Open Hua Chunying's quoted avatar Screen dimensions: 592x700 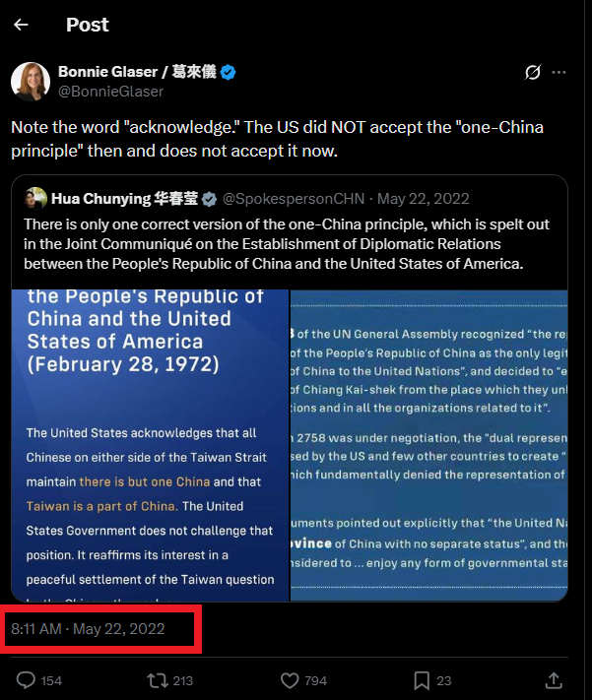(x=35, y=198)
